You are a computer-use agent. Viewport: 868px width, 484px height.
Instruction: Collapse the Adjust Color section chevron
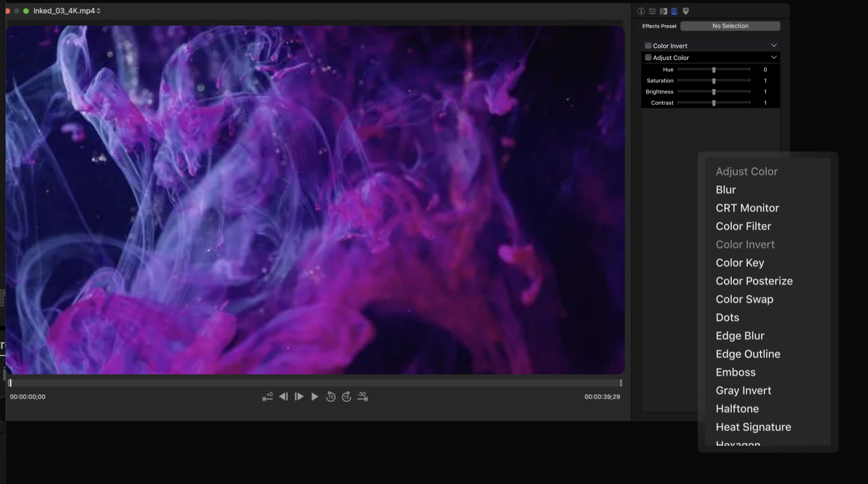(x=773, y=57)
